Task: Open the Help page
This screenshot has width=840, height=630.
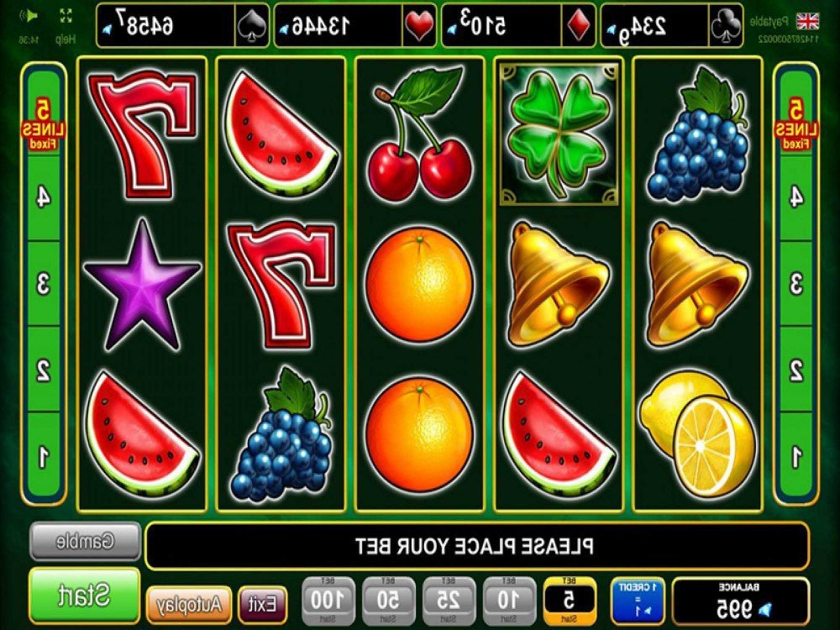Action: pos(66,39)
